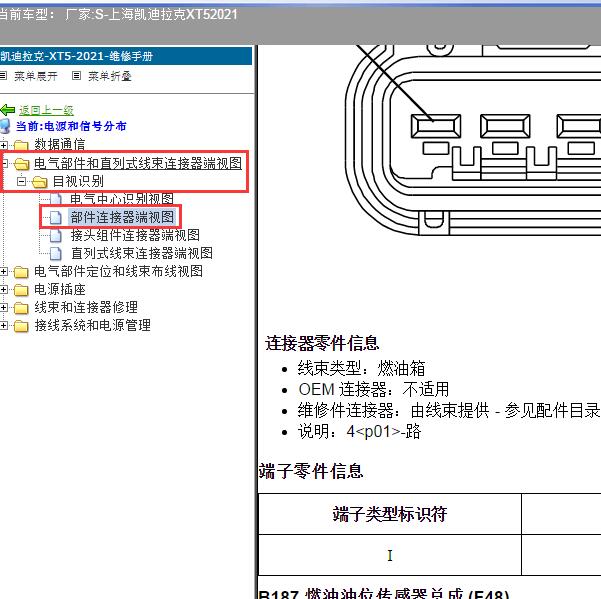Expand the 接线系统和电源管理 folder
This screenshot has width=601, height=599.
tap(3, 326)
